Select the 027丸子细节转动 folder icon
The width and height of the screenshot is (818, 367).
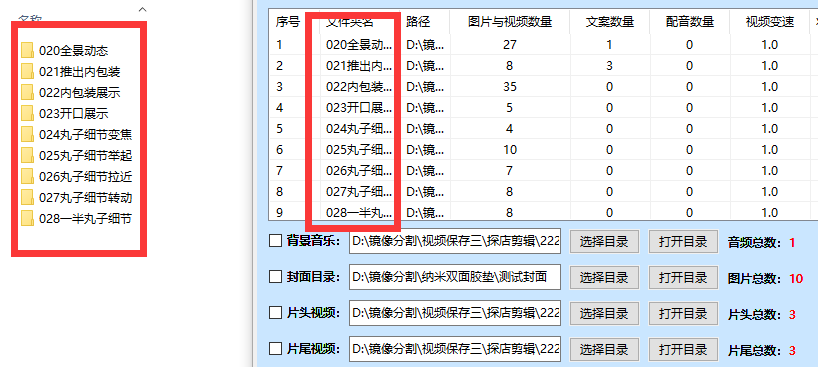pyautogui.click(x=28, y=197)
